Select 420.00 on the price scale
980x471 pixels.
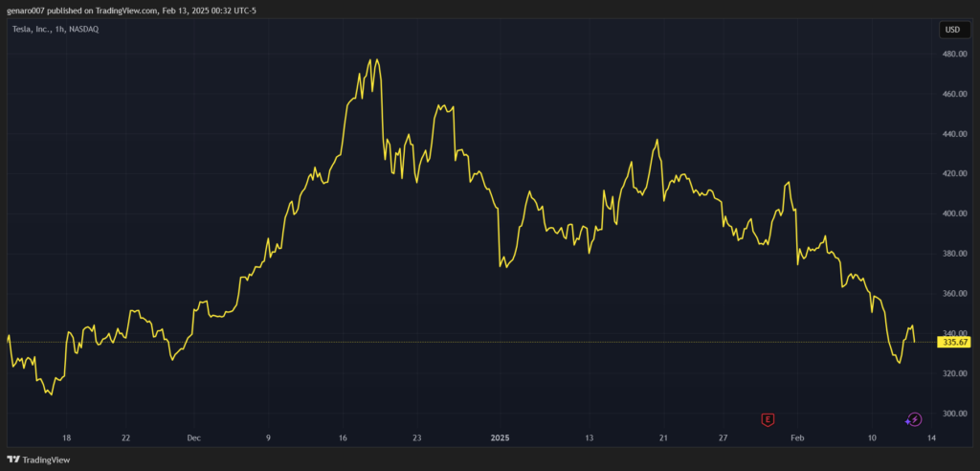click(953, 174)
